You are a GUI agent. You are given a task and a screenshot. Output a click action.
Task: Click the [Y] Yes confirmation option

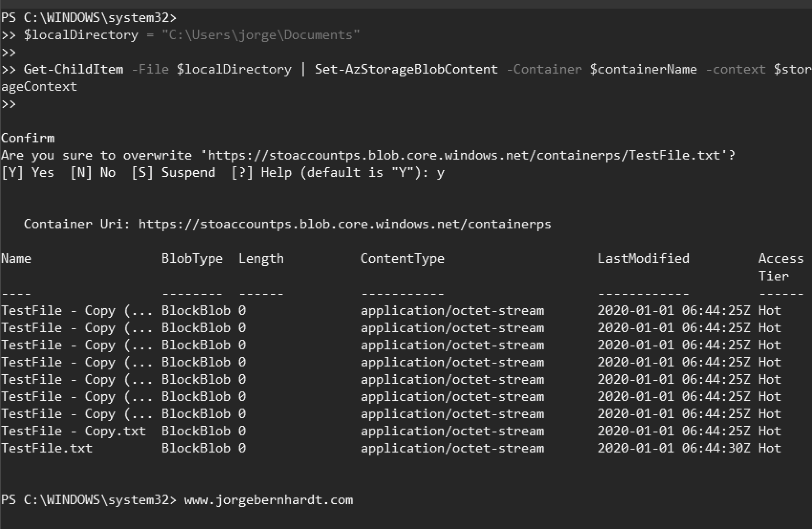[28, 173]
